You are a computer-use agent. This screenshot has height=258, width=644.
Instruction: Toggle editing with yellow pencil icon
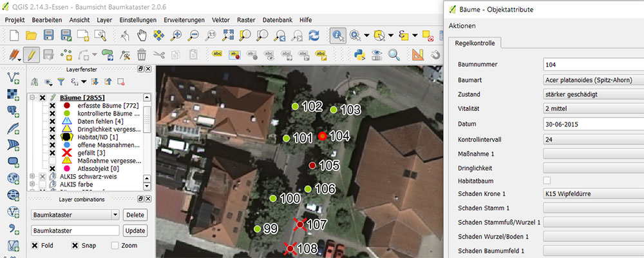[x=32, y=54]
